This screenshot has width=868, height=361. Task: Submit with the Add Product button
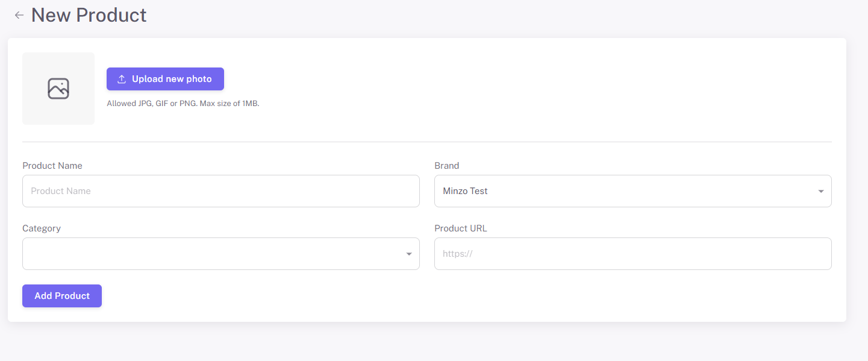coord(62,296)
